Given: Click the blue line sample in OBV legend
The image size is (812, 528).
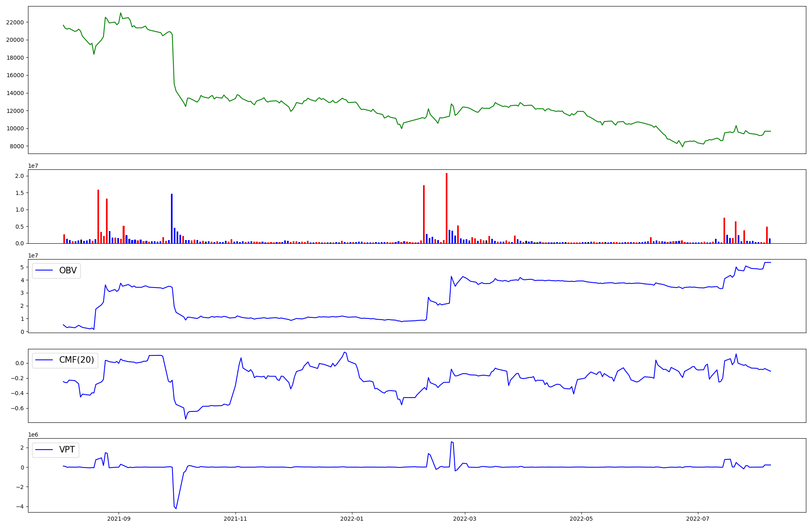Looking at the screenshot, I should [x=44, y=270].
